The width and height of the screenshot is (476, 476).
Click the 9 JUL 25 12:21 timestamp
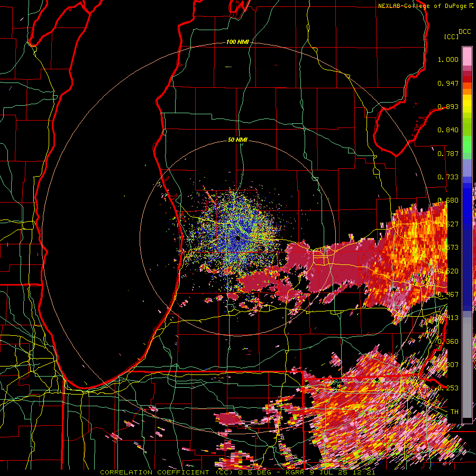(342, 472)
